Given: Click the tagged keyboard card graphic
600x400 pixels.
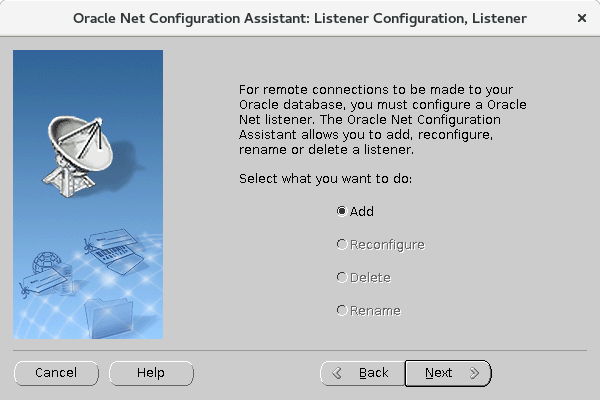Looking at the screenshot, I should point(114,250).
